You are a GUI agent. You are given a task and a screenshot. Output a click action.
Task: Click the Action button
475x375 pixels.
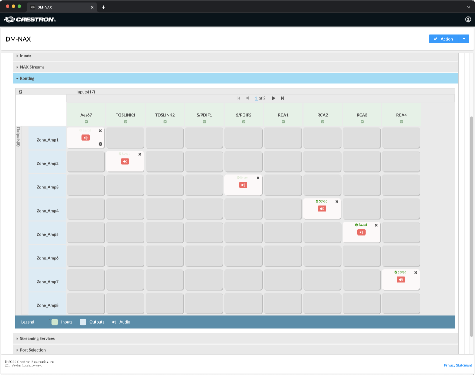(444, 39)
